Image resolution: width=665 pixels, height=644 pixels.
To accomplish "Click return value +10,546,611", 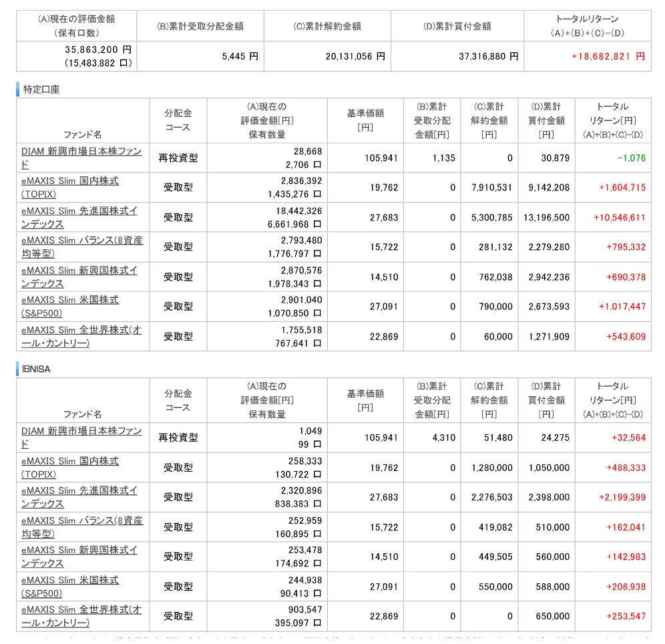I will click(x=620, y=218).
